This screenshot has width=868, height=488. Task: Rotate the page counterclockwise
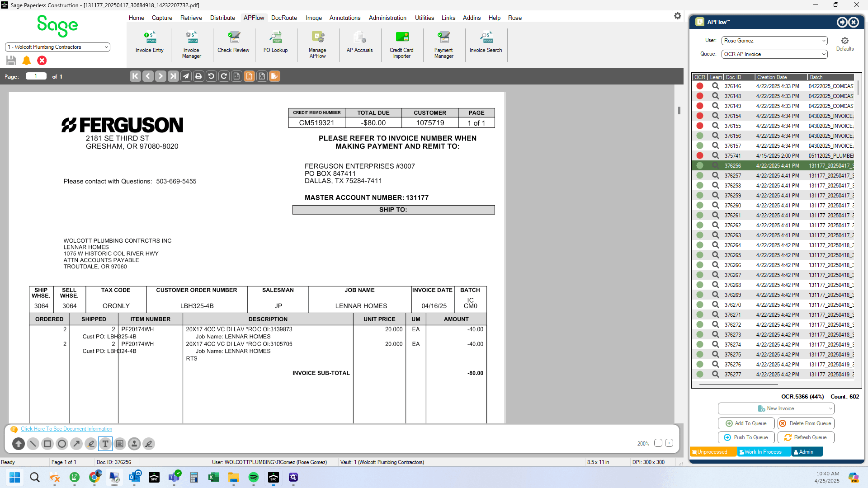pos(211,76)
